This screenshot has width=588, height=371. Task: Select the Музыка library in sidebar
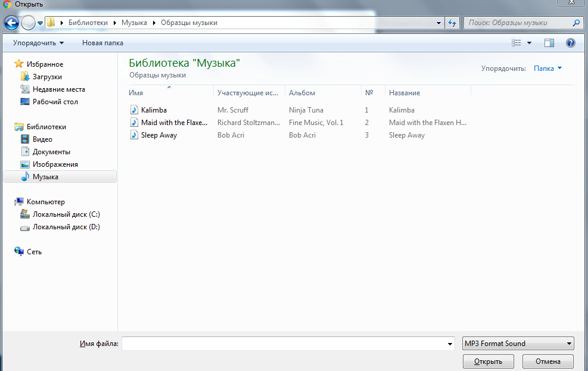coord(60,177)
